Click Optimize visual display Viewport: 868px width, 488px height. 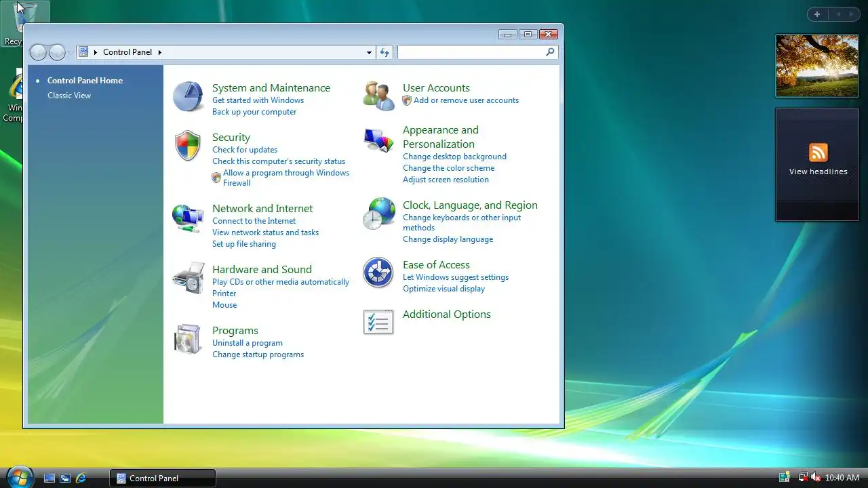[443, 289]
